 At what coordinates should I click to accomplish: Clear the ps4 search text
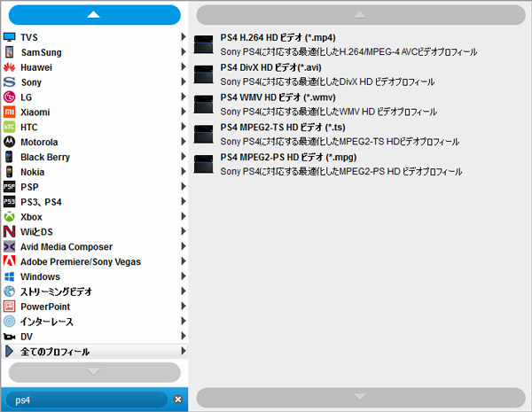177,400
